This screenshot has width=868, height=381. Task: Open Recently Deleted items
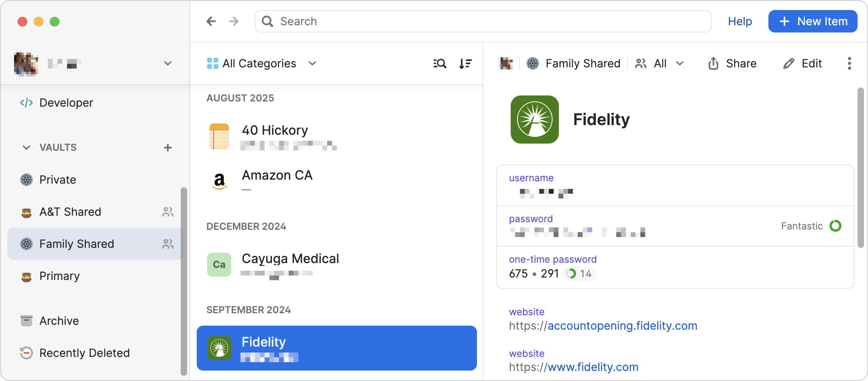coord(84,353)
